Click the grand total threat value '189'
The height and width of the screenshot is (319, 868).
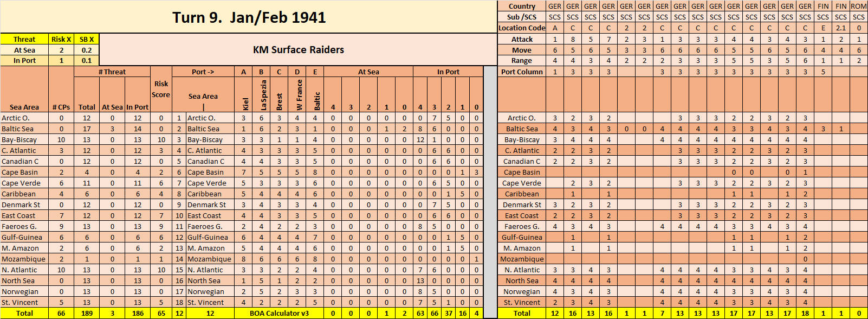(x=87, y=314)
